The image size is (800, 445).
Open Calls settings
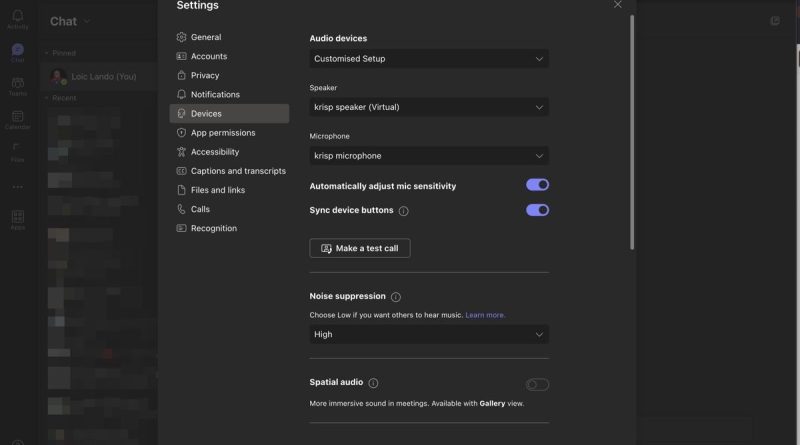coord(229,209)
